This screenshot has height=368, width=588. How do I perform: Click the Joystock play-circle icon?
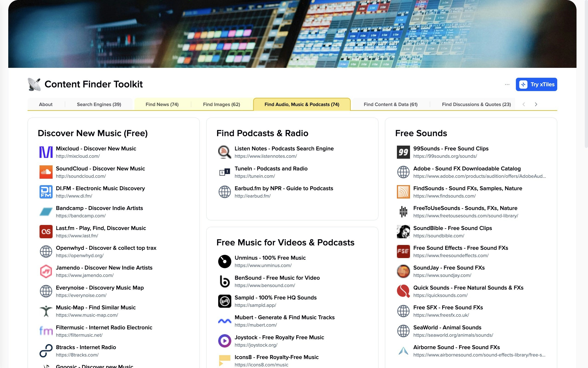click(x=224, y=341)
